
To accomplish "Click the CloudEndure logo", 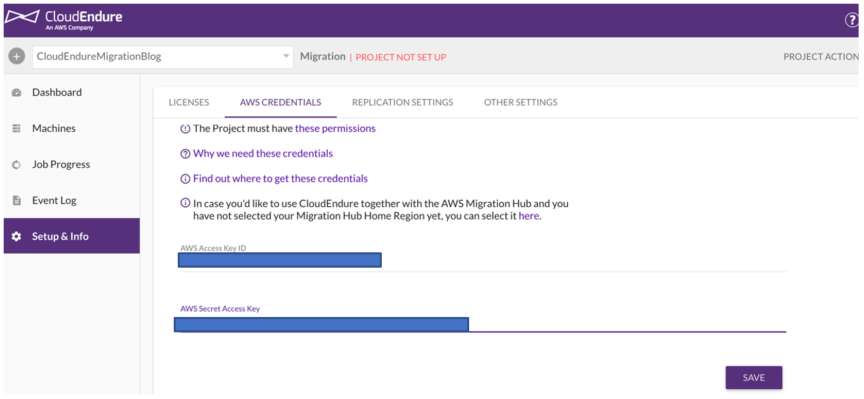I will pyautogui.click(x=63, y=20).
